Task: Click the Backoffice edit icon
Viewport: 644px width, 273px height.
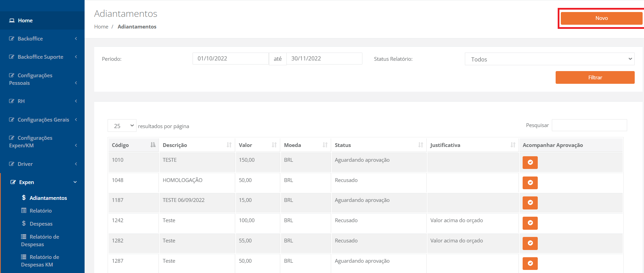Action: 12,39
